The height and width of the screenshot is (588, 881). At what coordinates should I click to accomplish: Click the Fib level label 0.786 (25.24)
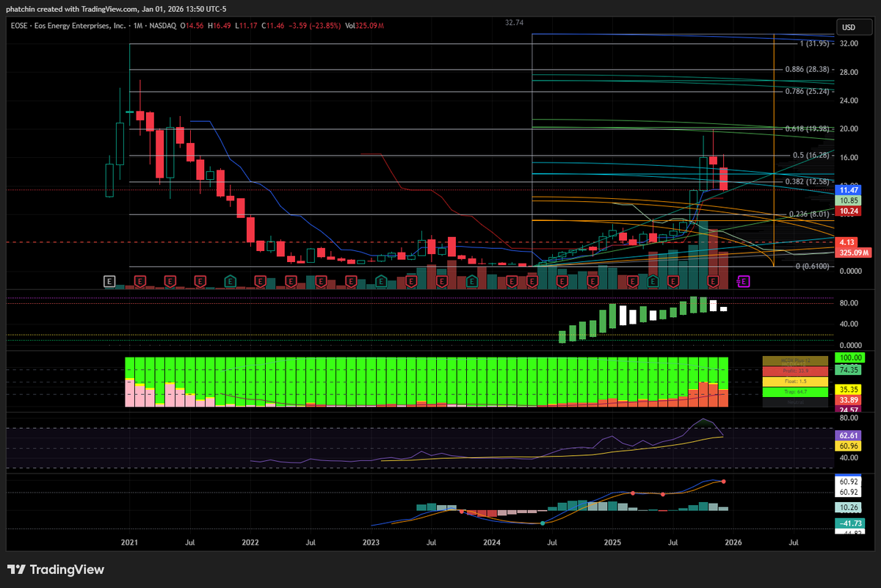(806, 92)
